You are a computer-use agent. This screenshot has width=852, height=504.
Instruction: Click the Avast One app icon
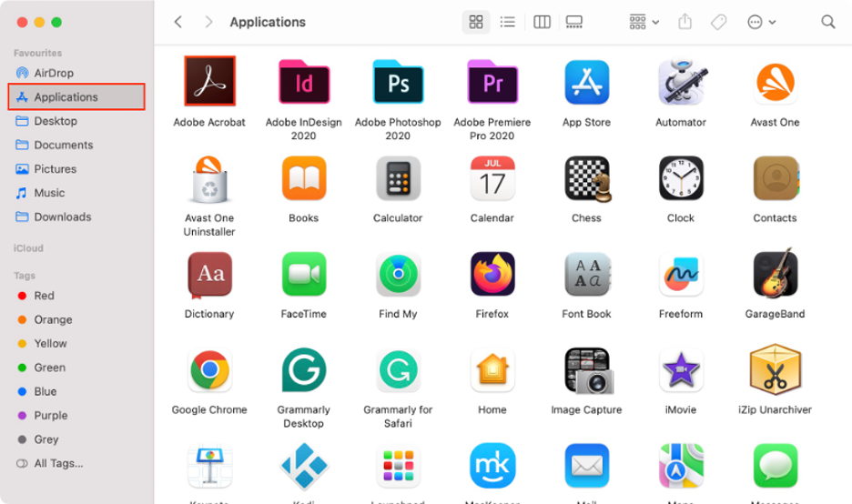click(x=775, y=83)
